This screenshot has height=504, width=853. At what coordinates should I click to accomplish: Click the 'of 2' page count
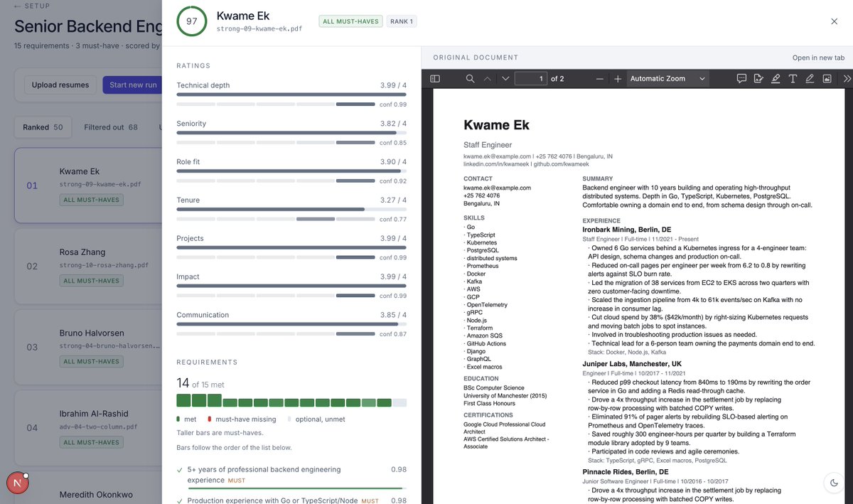tap(557, 79)
